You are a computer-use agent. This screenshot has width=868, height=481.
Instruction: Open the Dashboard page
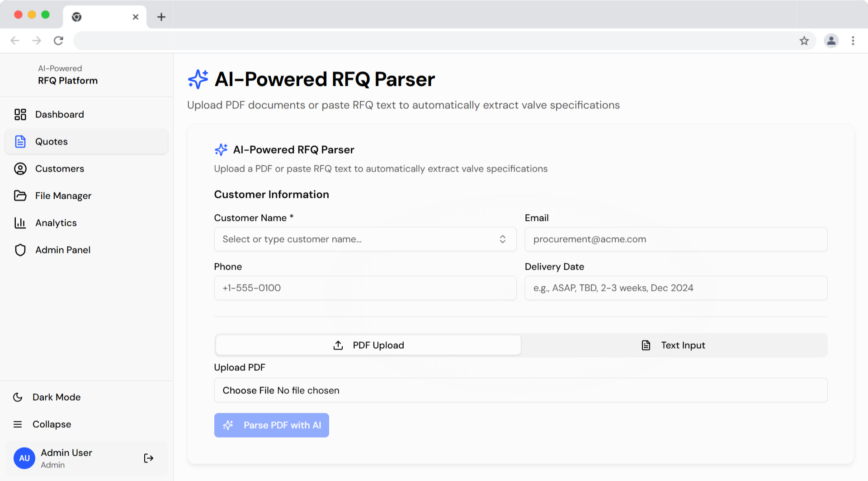tap(86, 114)
